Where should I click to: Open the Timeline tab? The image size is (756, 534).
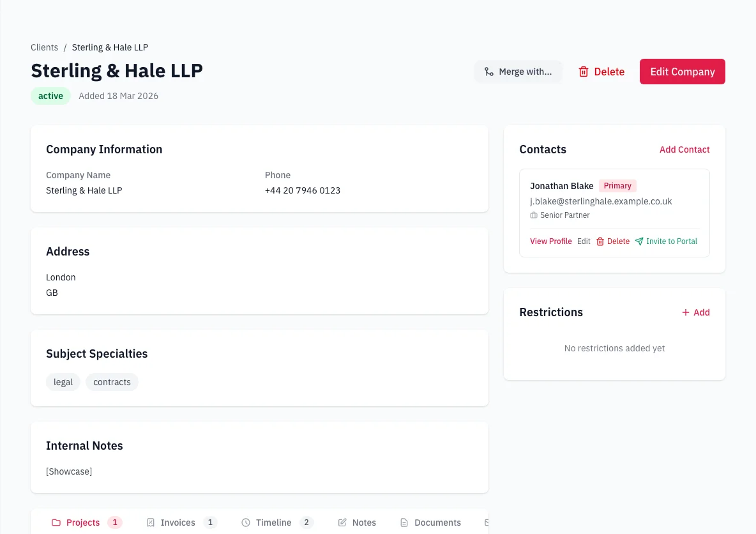pyautogui.click(x=275, y=522)
